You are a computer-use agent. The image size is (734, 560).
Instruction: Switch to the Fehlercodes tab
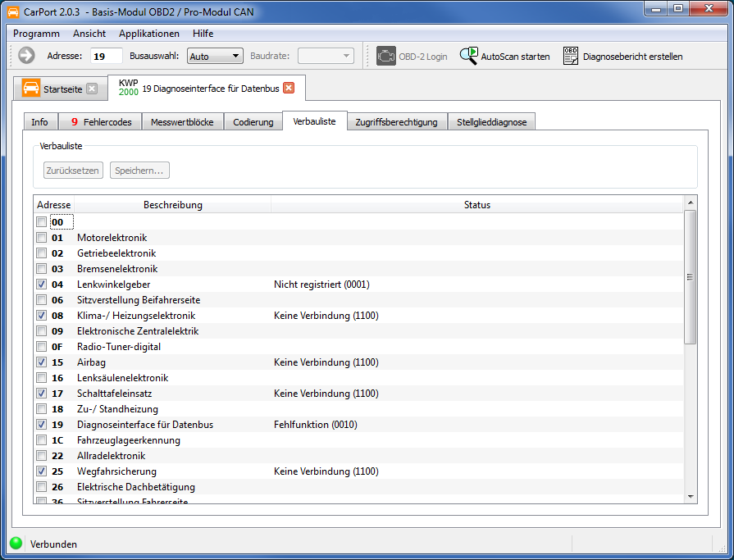[x=100, y=122]
